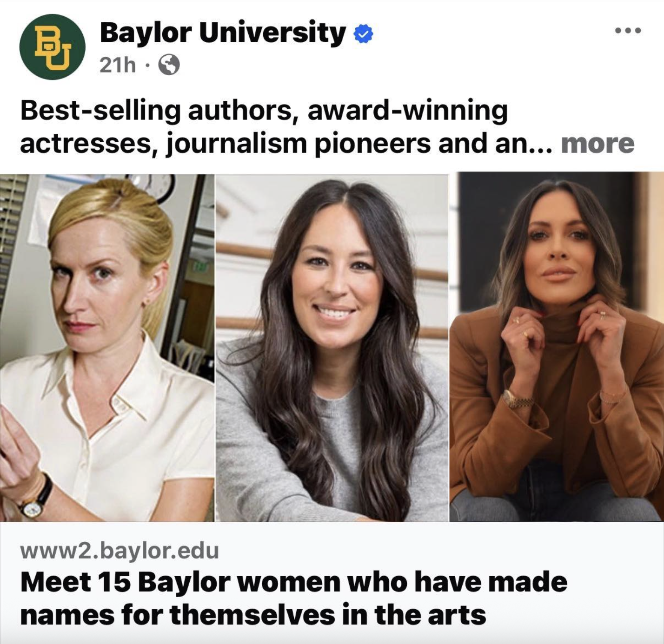Open photo of woman in brown blazer
The image size is (664, 644).
[557, 347]
